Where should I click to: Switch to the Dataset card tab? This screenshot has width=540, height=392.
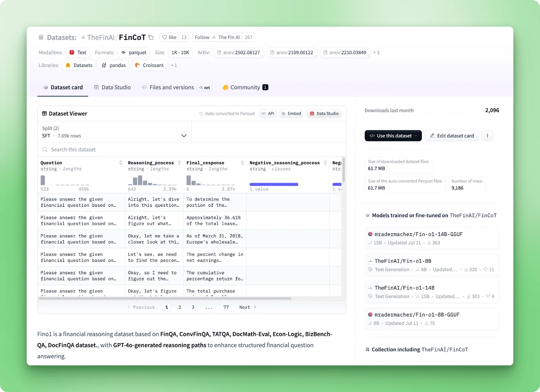[x=63, y=87]
